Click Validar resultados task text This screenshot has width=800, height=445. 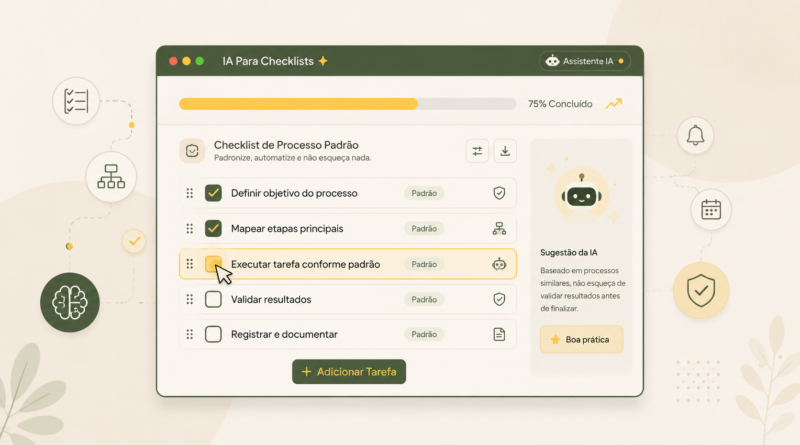click(271, 299)
